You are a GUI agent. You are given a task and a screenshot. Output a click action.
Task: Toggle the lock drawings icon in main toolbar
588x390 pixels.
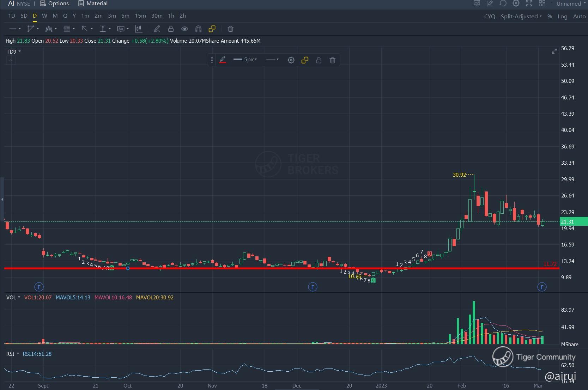[x=171, y=29]
